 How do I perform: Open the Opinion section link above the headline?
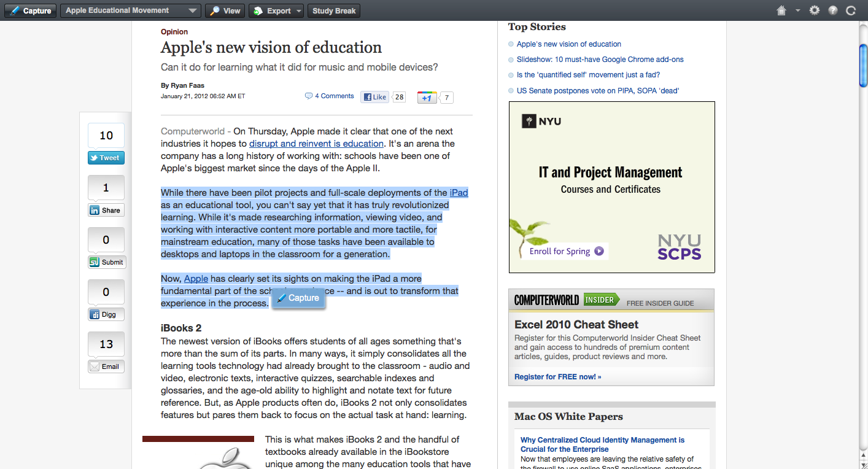[x=174, y=32]
